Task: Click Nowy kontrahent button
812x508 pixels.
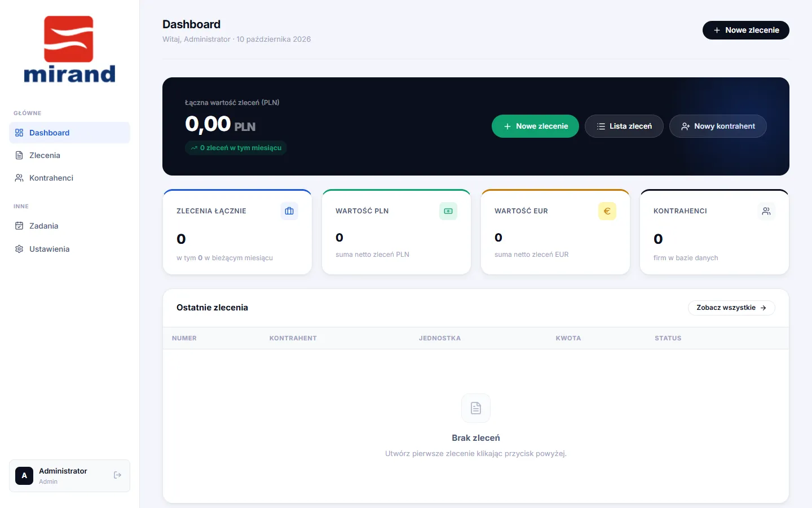Action: click(x=718, y=126)
